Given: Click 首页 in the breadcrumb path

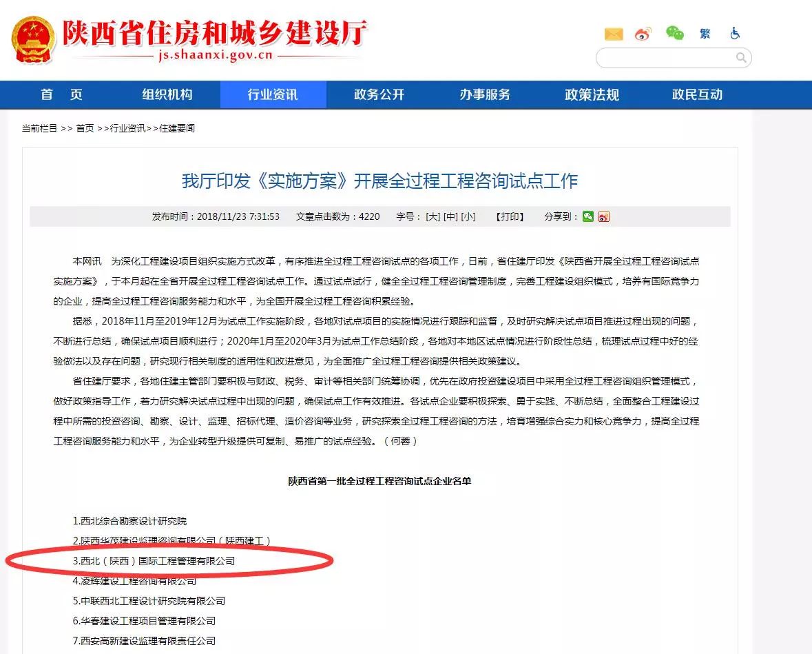Looking at the screenshot, I should [x=85, y=128].
